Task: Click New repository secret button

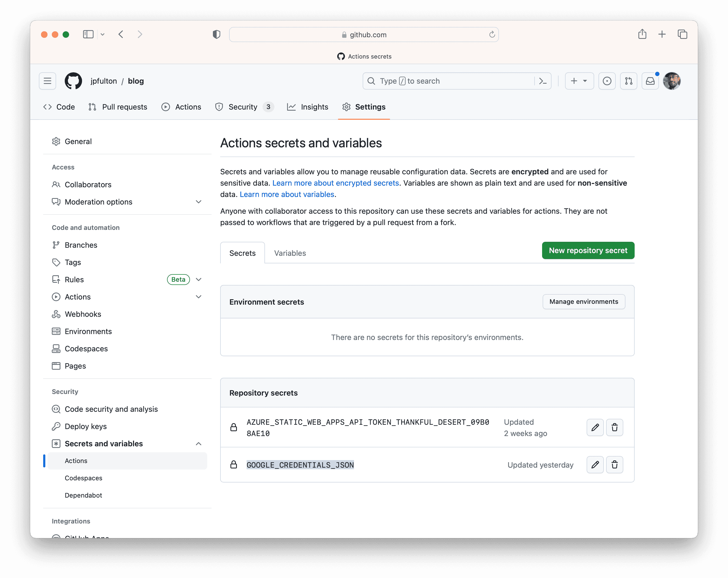Action: click(x=588, y=250)
